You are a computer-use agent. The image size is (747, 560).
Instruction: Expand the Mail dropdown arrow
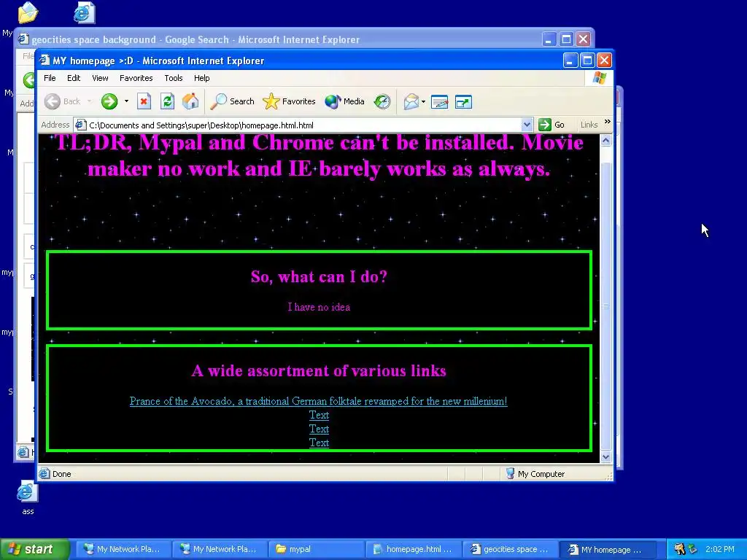click(x=423, y=101)
